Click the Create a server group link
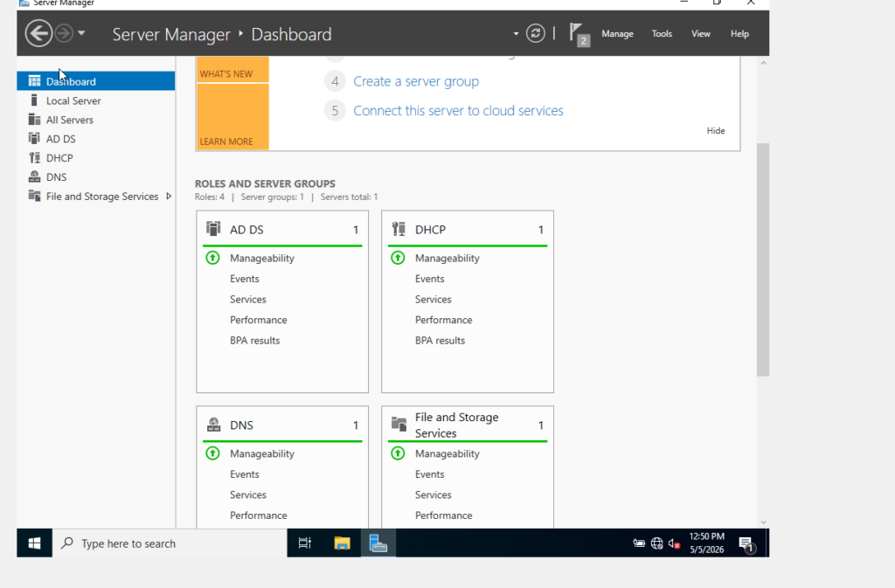 point(415,81)
